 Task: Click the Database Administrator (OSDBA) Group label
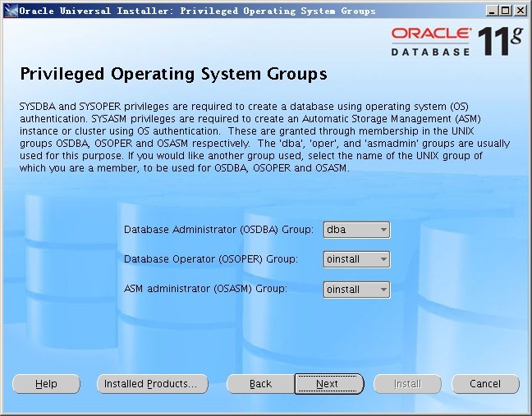click(x=218, y=231)
